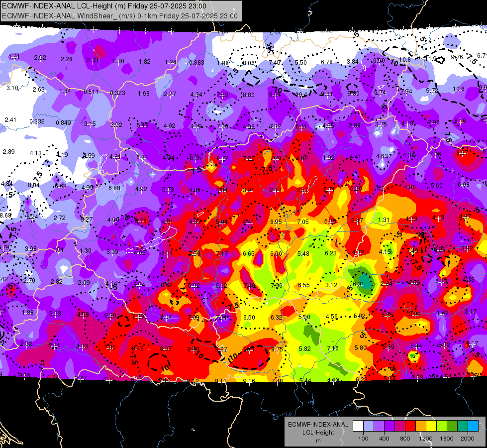The image size is (487, 448).
Task: Click the wind shear value '0.883'
Action: (x=196, y=63)
